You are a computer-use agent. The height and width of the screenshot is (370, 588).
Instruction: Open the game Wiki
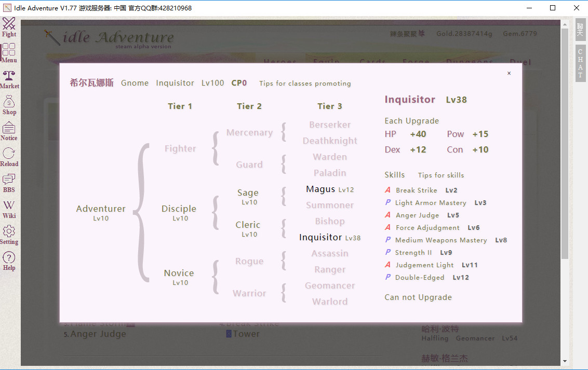click(9, 208)
